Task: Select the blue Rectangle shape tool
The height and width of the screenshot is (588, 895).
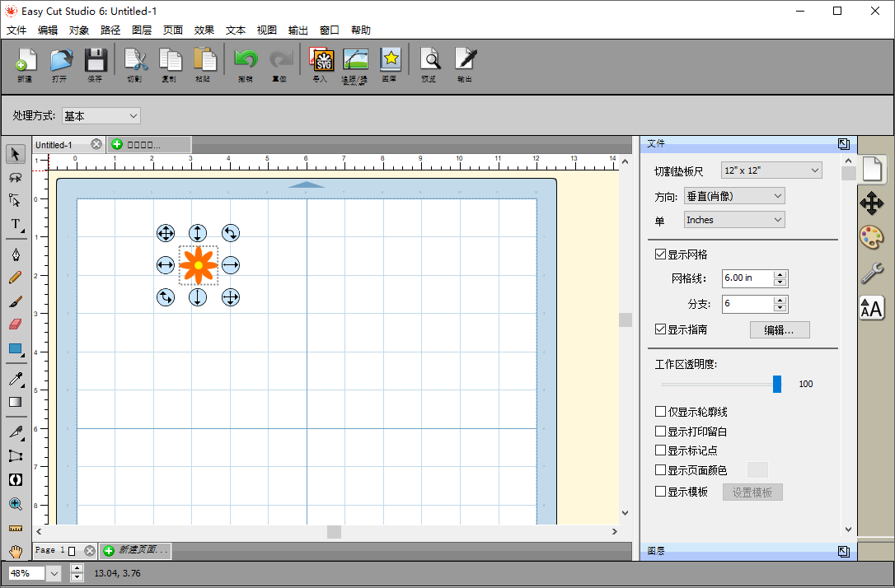Action: tap(16, 349)
